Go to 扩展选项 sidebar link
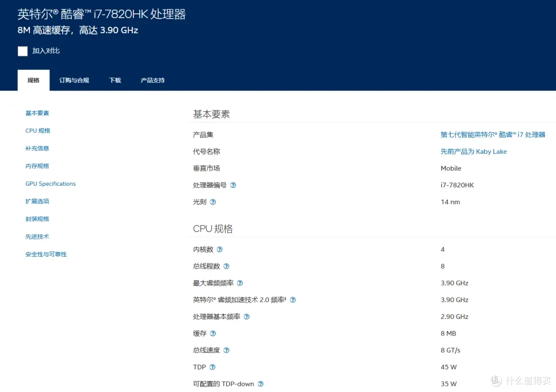 click(37, 201)
